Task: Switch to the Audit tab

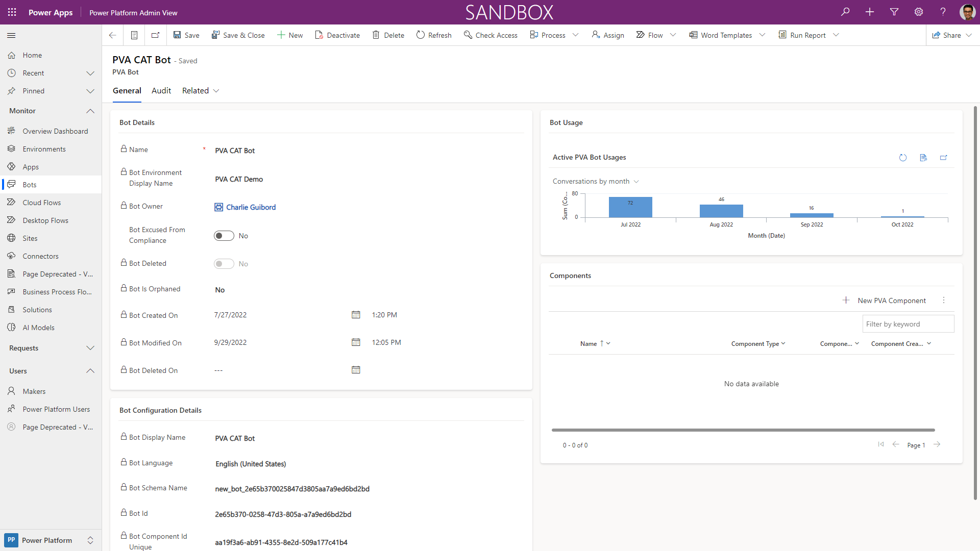Action: 161,91
